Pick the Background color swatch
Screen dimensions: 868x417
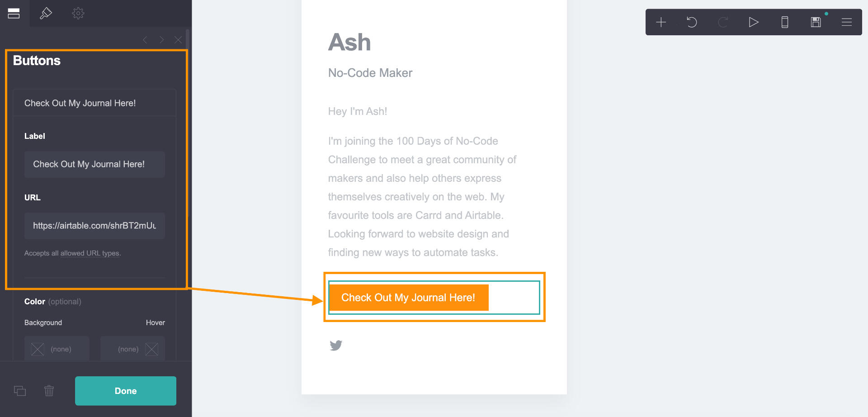[38, 349]
